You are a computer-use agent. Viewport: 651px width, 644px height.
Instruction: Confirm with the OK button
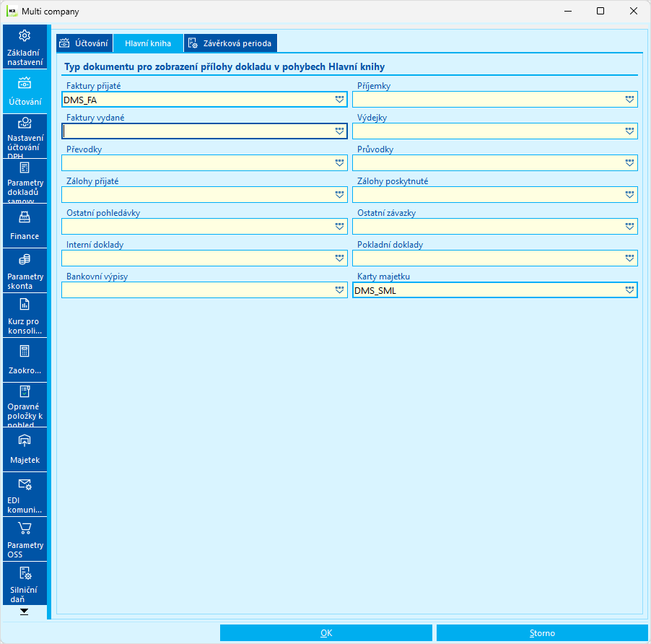pyautogui.click(x=326, y=632)
